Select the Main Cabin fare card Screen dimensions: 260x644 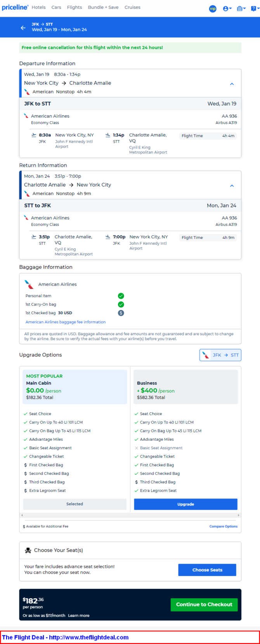(x=75, y=387)
